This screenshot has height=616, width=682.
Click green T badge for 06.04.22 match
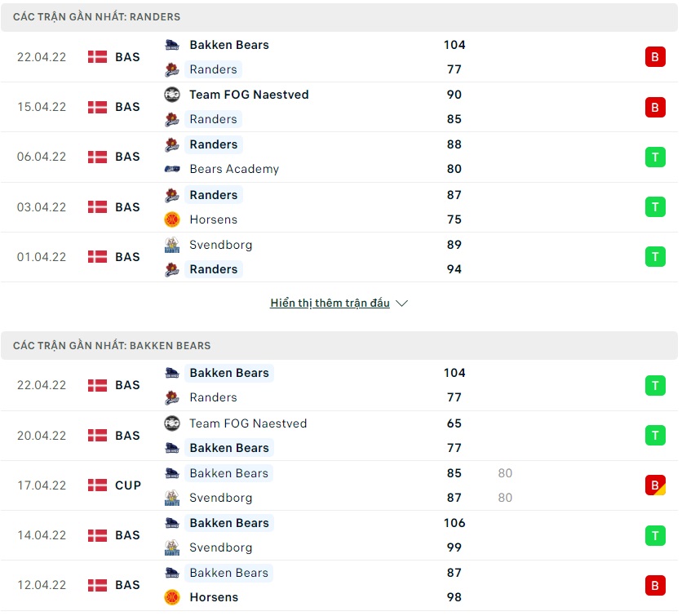pos(655,157)
